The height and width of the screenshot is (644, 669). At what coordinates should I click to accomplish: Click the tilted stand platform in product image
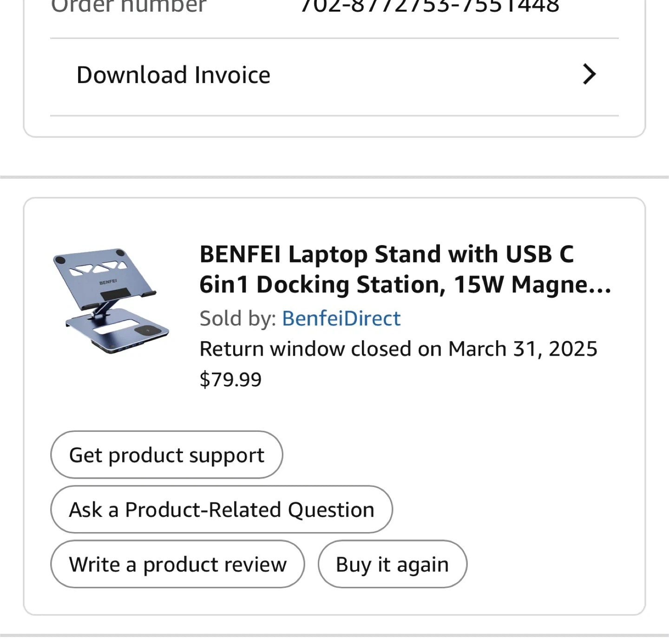(102, 275)
